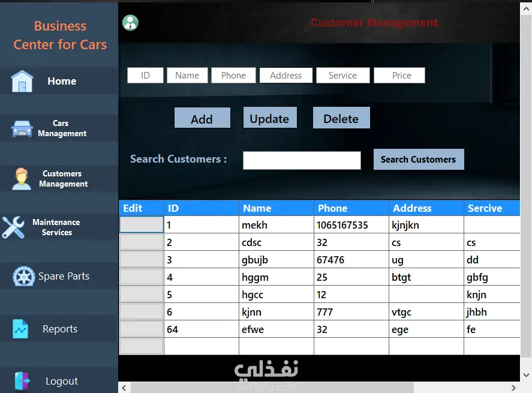Click the vertical scrollbar up arrow
This screenshot has width=532, height=393.
click(526, 9)
